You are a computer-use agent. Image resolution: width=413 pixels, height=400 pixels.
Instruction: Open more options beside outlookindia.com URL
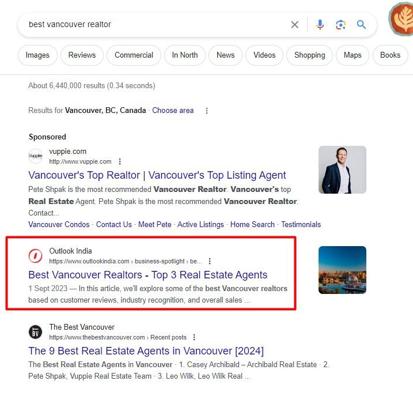(x=209, y=261)
